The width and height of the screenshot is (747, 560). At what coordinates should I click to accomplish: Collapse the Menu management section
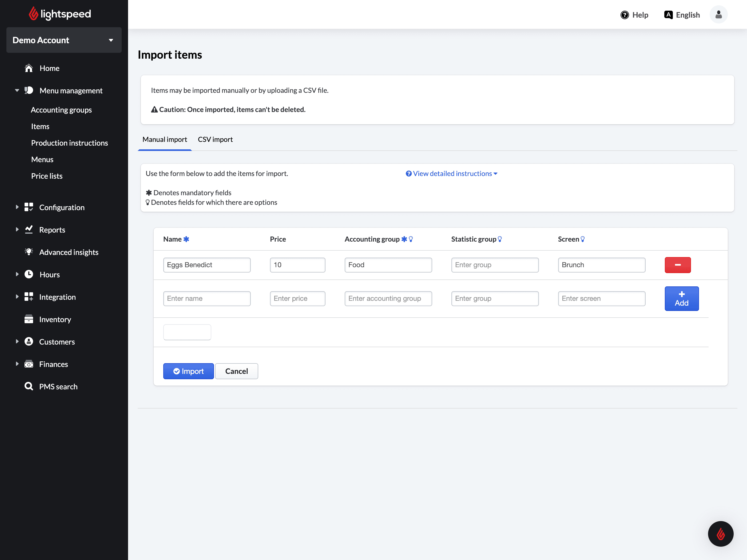point(17,90)
